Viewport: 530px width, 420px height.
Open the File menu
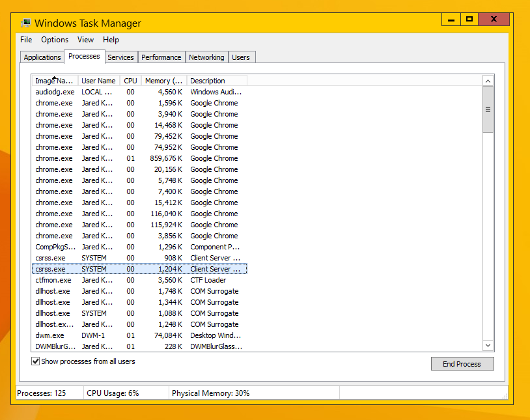(x=26, y=40)
